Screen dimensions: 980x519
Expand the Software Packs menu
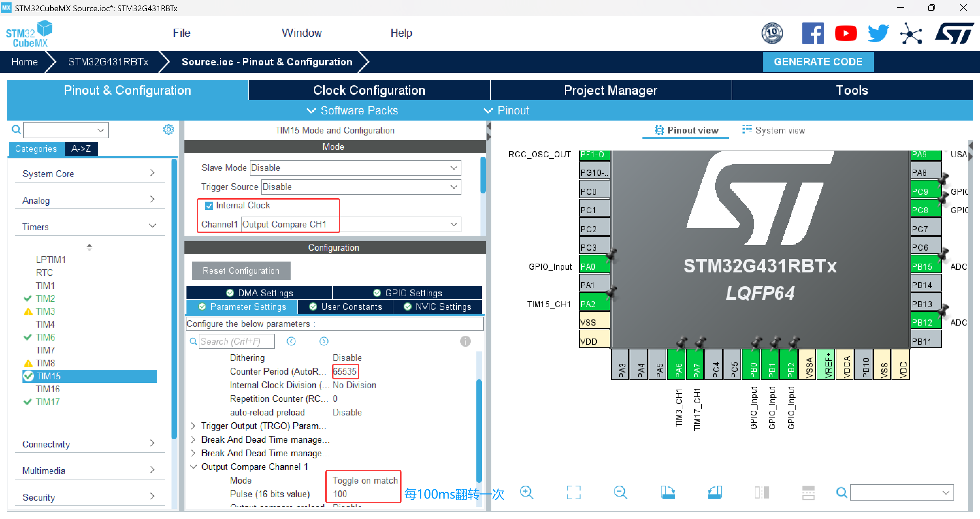point(353,110)
